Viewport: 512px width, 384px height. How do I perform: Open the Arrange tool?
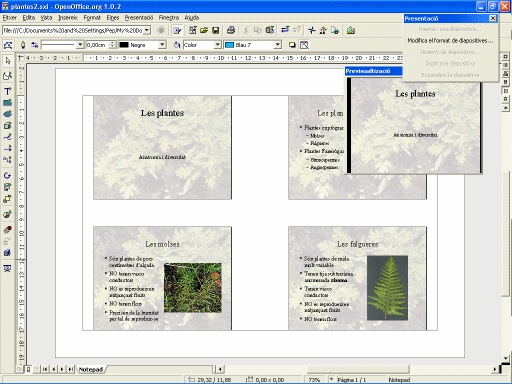coord(7,199)
